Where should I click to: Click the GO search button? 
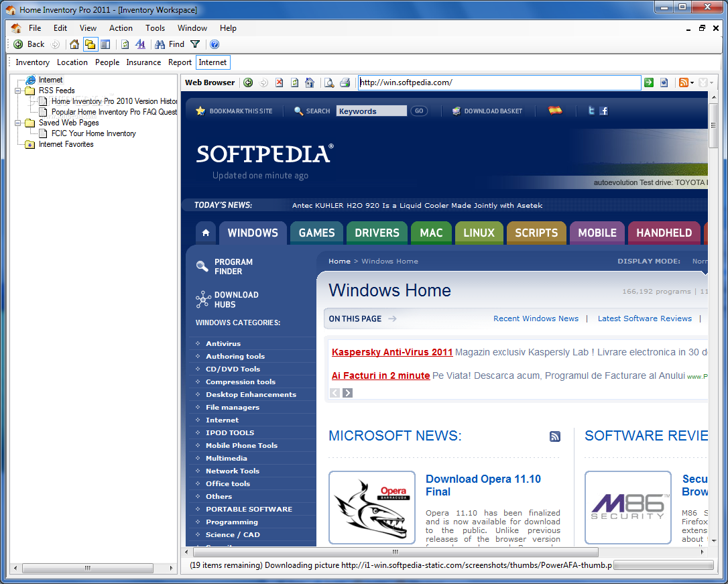[x=419, y=111]
